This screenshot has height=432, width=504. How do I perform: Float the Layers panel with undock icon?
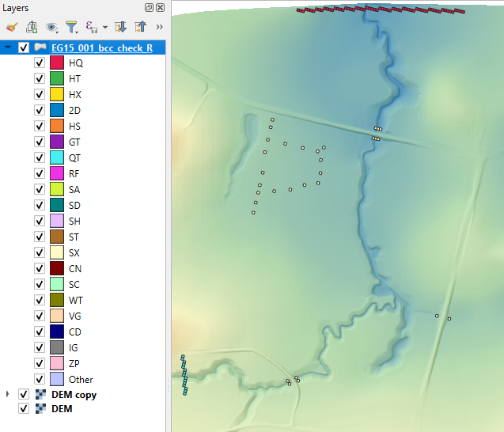(149, 7)
